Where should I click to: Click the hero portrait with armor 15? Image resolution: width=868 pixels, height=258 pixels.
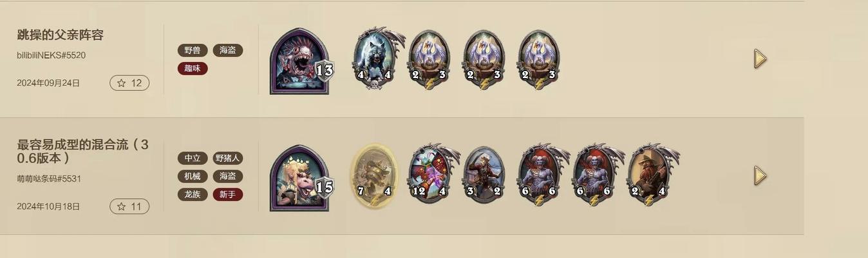(x=300, y=178)
